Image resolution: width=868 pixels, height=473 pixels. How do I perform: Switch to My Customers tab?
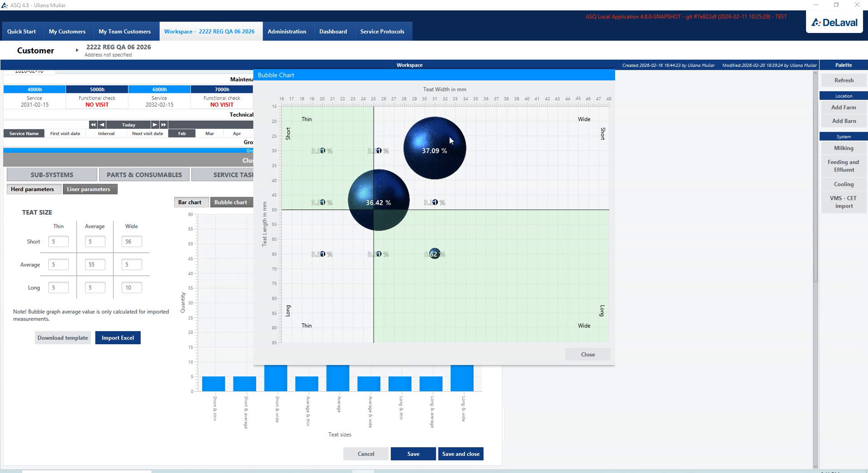(x=67, y=31)
